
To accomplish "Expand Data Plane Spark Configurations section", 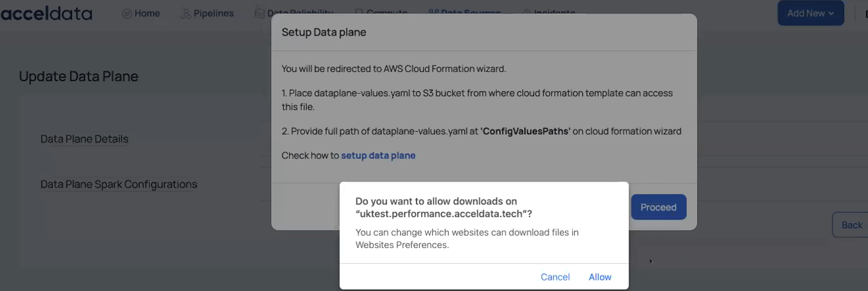I will 119,184.
